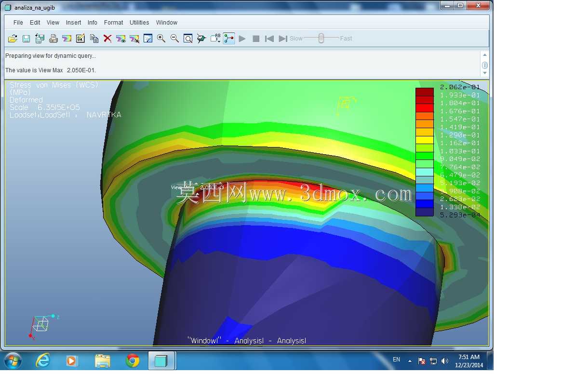The height and width of the screenshot is (387, 588).
Task: Click the 'Stress von Mises (WCS)' label
Action: pyautogui.click(x=54, y=85)
